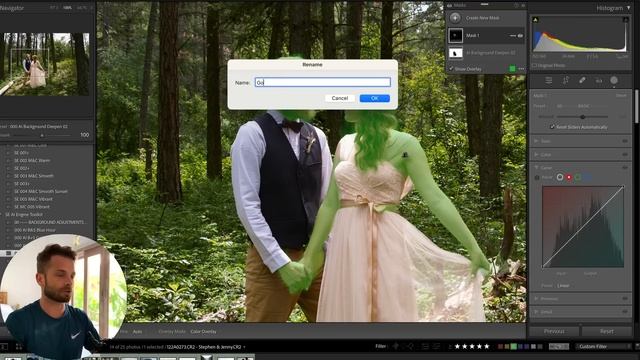The image size is (640, 360).
Task: Apply preset SE MC 005 Vibrant
Action: (32, 207)
